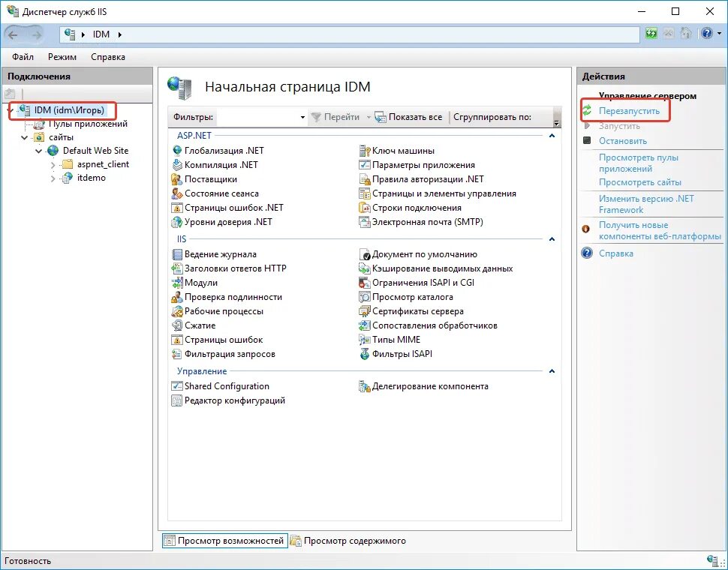The width and height of the screenshot is (728, 570).
Task: Switch to Просмотр содержимого tab
Action: (x=348, y=541)
